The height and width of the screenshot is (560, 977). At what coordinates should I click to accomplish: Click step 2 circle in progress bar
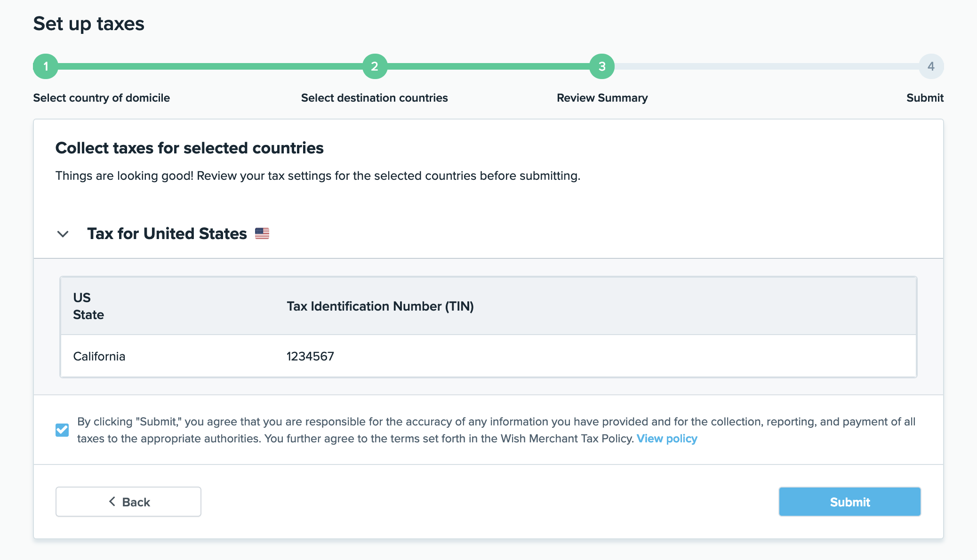point(375,66)
